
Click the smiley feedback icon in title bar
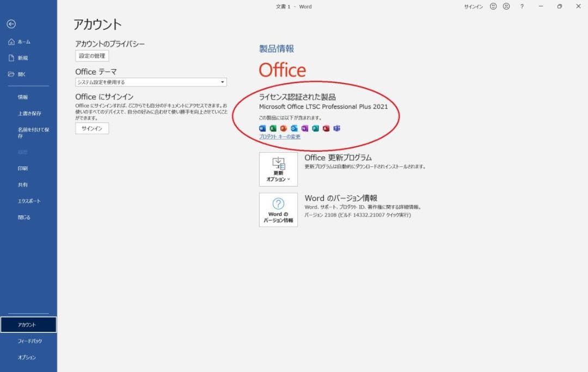tap(493, 7)
